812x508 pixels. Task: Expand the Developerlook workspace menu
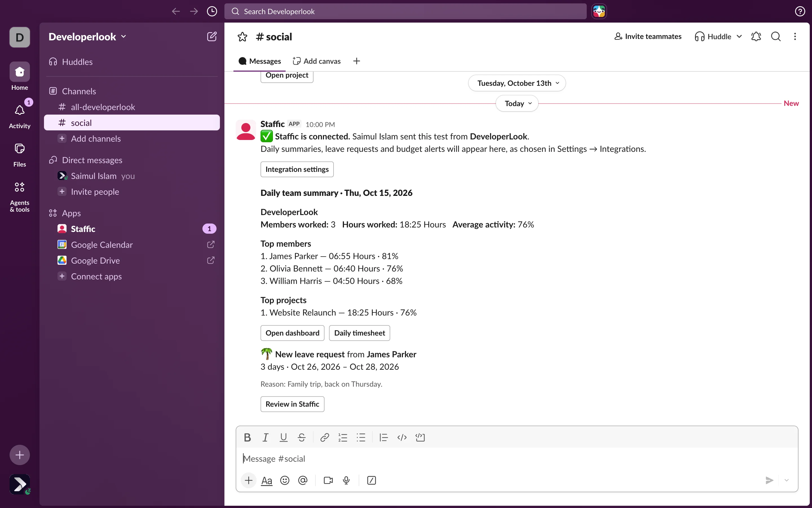point(87,36)
